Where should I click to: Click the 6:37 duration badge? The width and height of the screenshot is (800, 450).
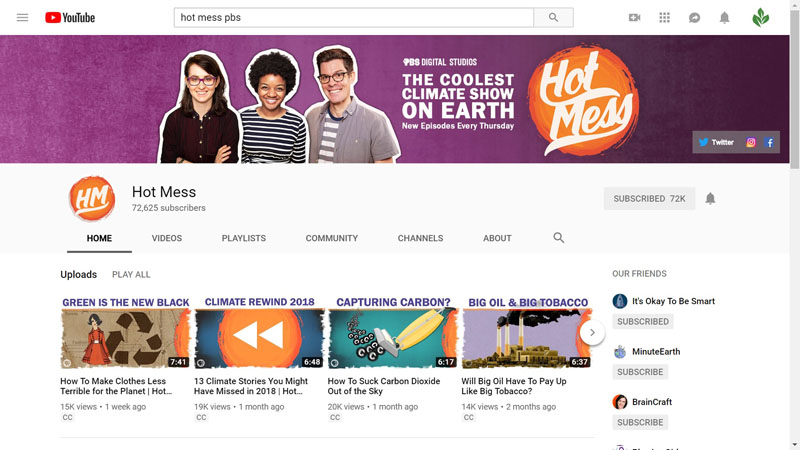pyautogui.click(x=579, y=362)
